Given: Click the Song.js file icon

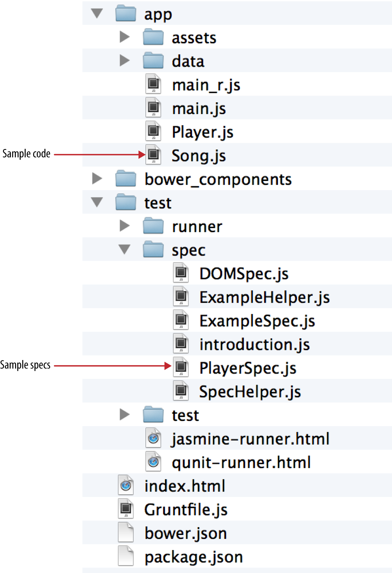Looking at the screenshot, I should pos(153,155).
